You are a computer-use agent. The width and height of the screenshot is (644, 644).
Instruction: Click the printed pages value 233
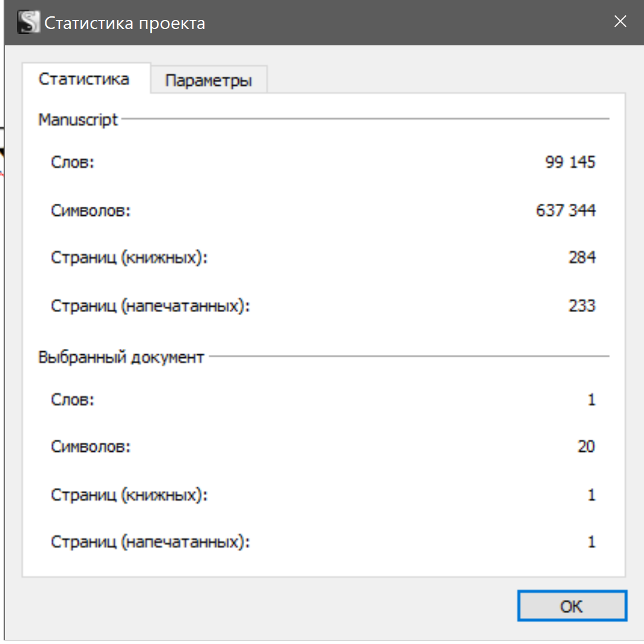point(582,305)
